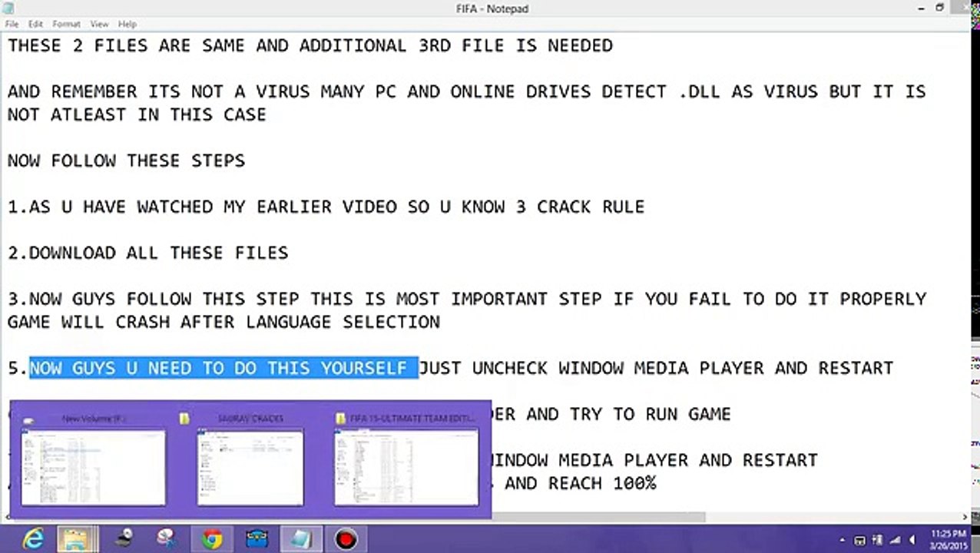980x553 pixels.
Task: Launch Internet Explorer from the taskbar
Action: 33,539
